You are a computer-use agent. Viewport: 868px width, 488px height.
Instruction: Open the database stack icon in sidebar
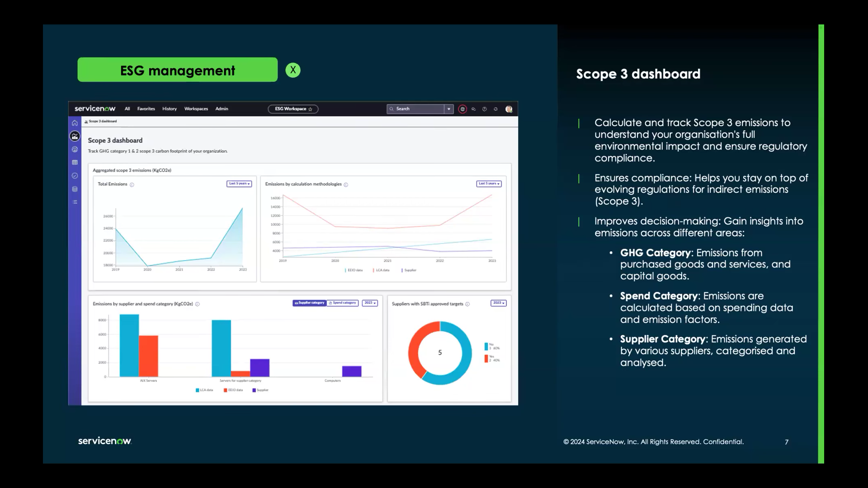75,189
